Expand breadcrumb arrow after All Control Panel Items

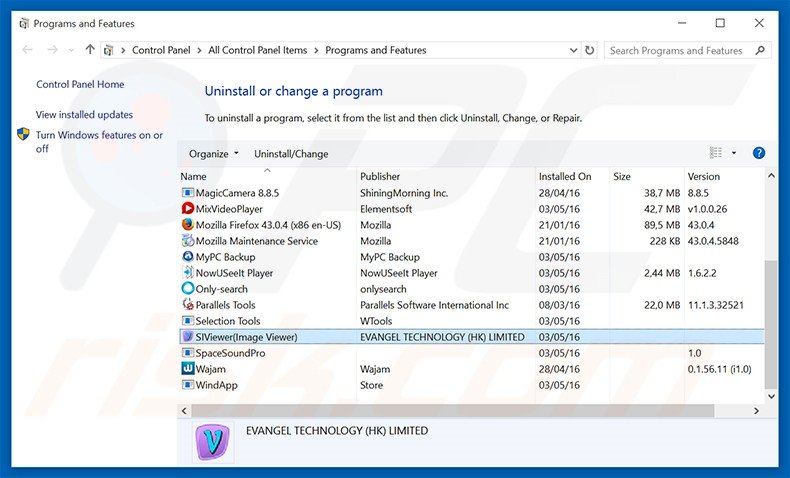coord(316,50)
